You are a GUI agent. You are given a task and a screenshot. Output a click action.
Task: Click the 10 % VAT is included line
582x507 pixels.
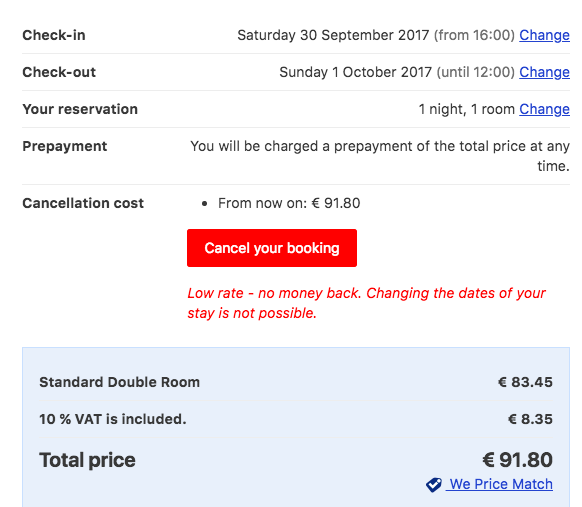[x=113, y=419]
